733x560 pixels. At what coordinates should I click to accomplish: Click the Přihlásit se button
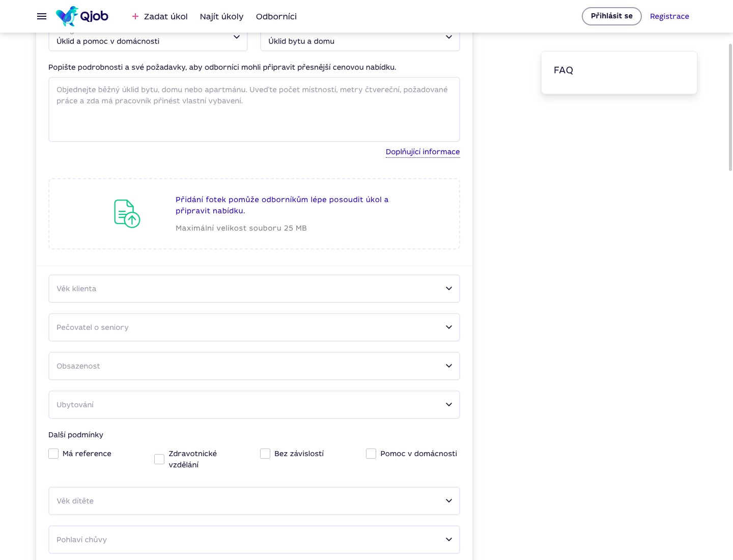click(x=612, y=16)
